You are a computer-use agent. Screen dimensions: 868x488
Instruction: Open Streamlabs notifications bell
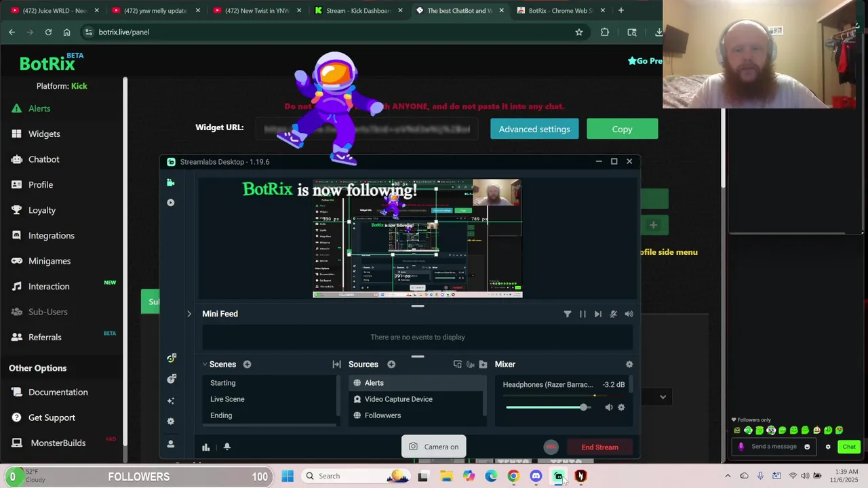[227, 447]
